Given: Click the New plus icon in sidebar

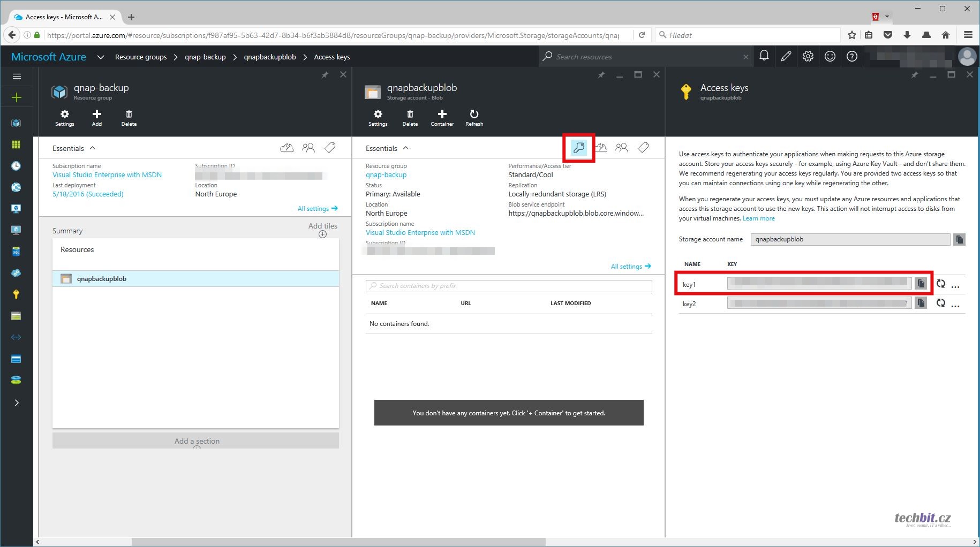Looking at the screenshot, I should (17, 97).
